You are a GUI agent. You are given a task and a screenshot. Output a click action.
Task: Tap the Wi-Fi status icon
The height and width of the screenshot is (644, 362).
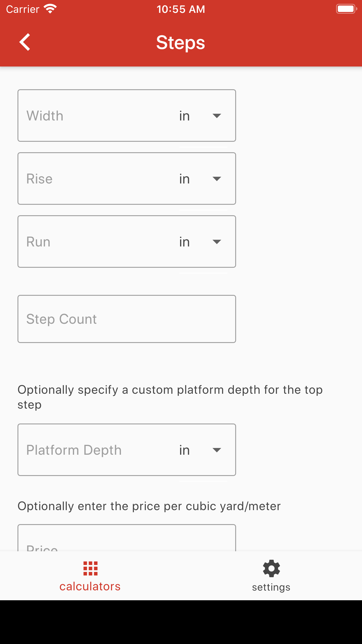click(50, 9)
